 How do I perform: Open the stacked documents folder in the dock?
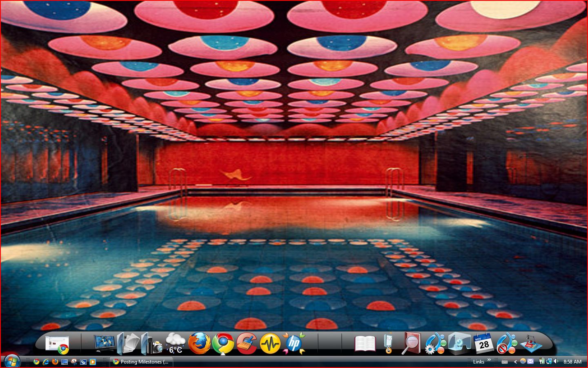128,343
